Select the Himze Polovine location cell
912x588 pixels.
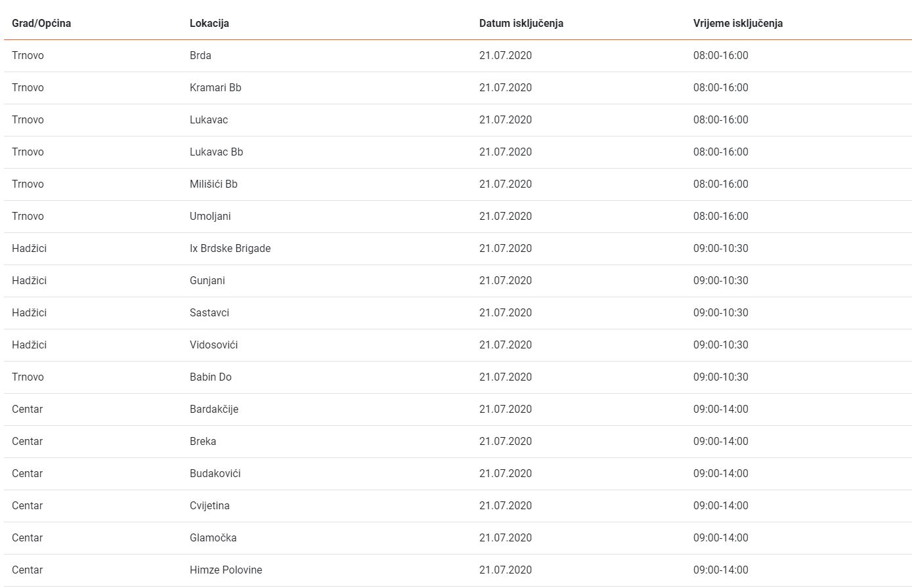coord(225,570)
